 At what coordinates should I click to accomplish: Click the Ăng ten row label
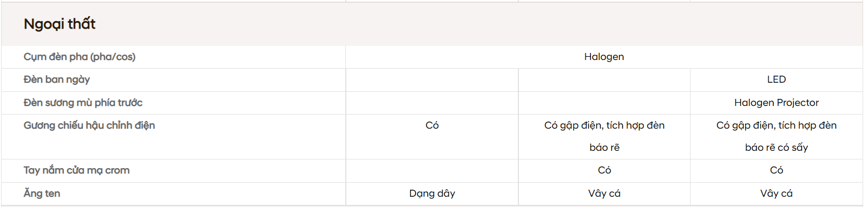click(x=42, y=193)
